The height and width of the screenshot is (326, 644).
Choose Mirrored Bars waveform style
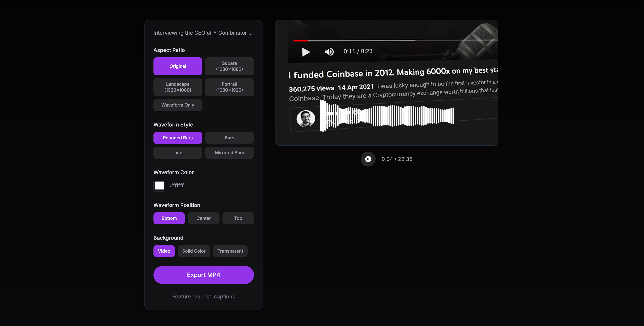(x=229, y=153)
